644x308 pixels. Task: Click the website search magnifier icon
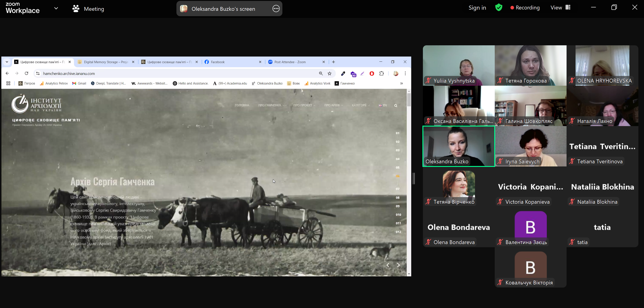point(396,105)
